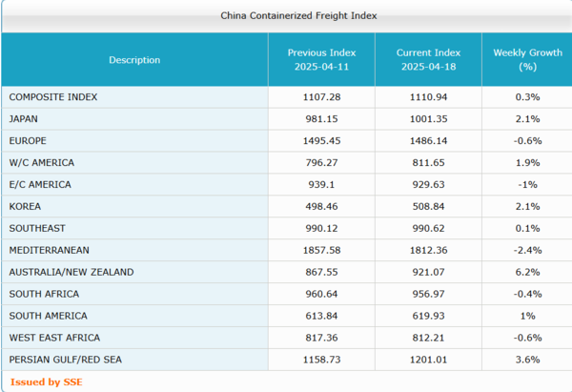Click AUSTRALIA/NEW ZEALAND growth value 6.2%
The image size is (572, 392).
(526, 272)
